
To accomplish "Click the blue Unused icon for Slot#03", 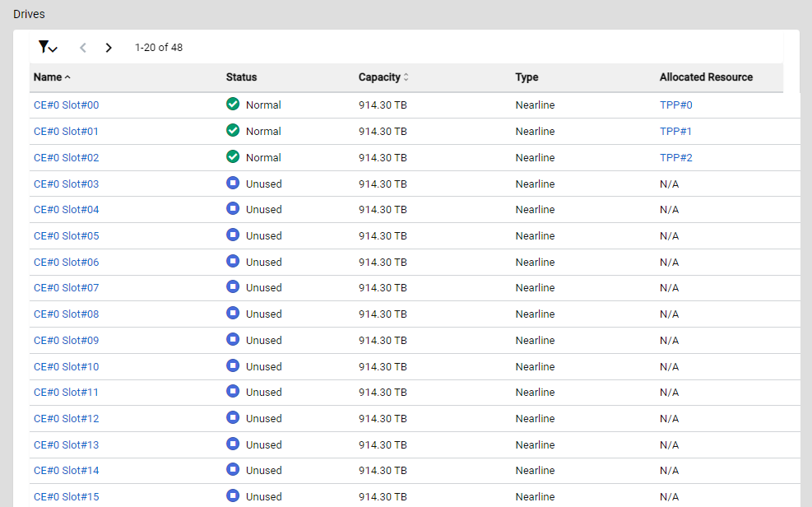I will 233,184.
